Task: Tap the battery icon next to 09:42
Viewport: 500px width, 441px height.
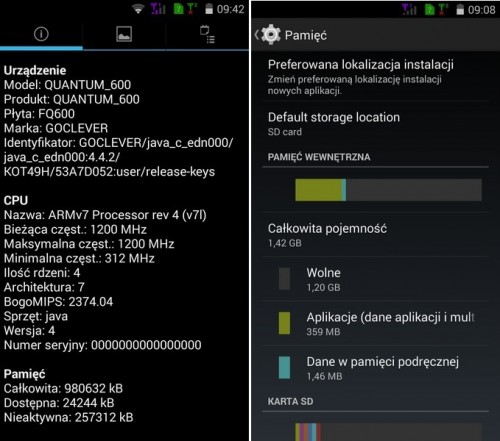Action: (209, 9)
